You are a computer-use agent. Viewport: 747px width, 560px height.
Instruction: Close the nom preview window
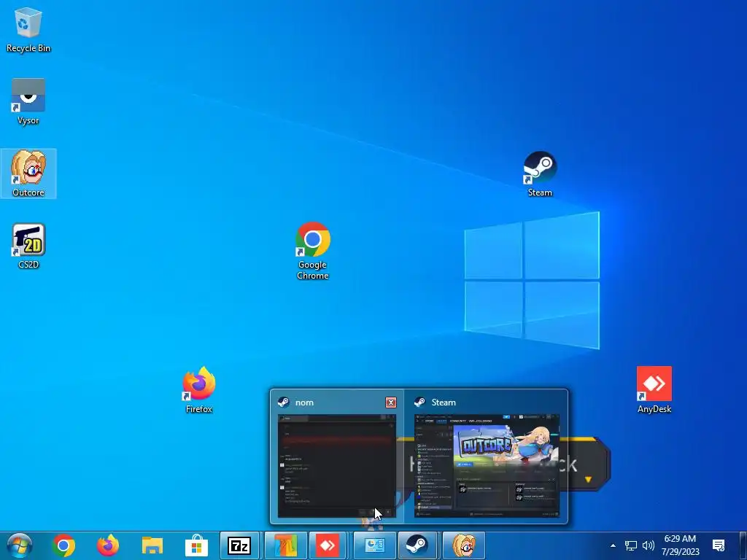(x=391, y=402)
